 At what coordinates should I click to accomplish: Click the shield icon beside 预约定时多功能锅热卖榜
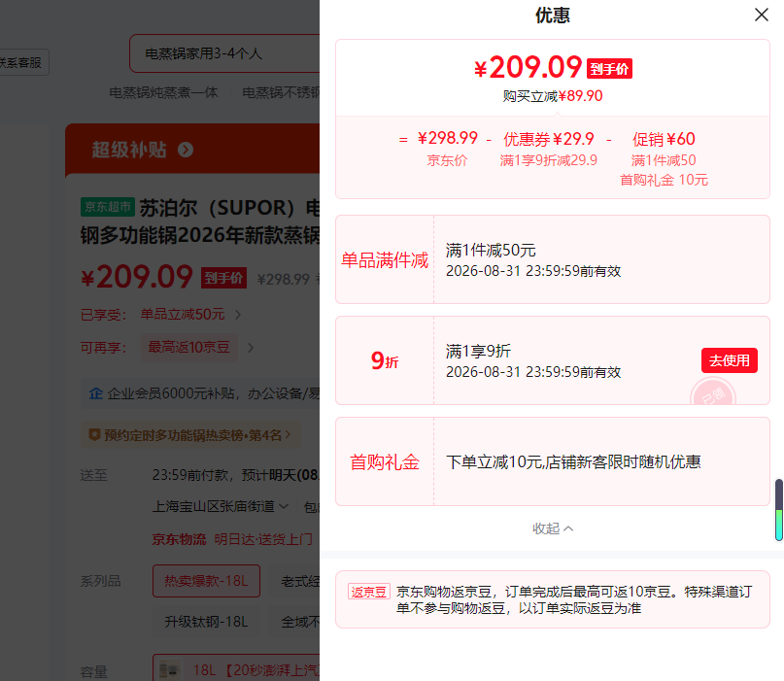tap(94, 435)
